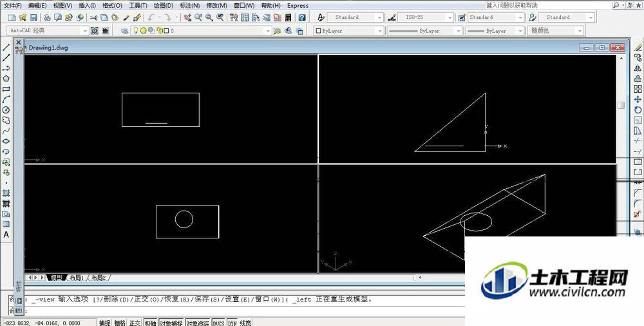
Task: Select the Ellipse draw tool
Action: pyautogui.click(x=6, y=141)
